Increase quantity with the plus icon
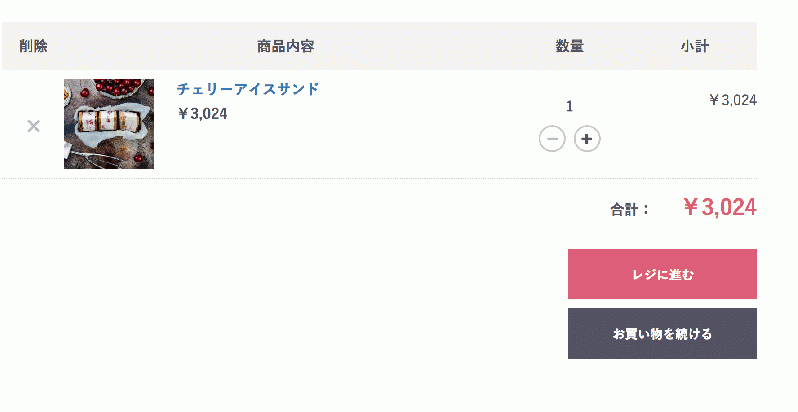The width and height of the screenshot is (798, 412). [587, 139]
